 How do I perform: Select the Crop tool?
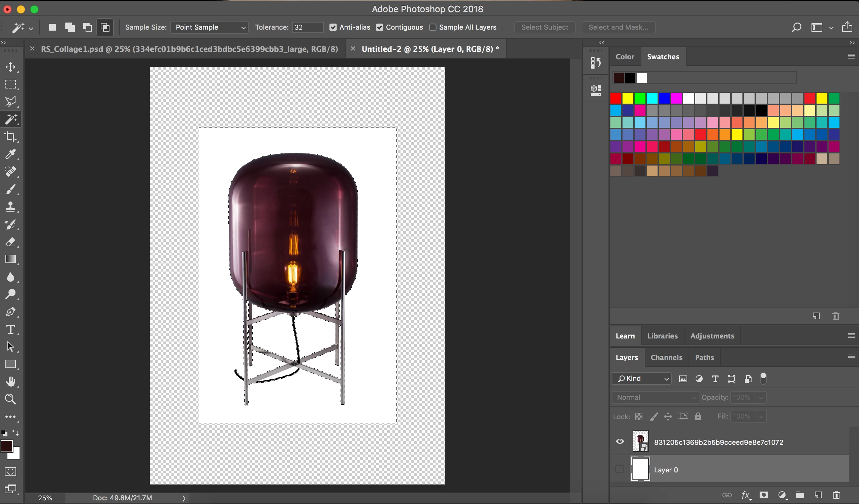point(10,137)
